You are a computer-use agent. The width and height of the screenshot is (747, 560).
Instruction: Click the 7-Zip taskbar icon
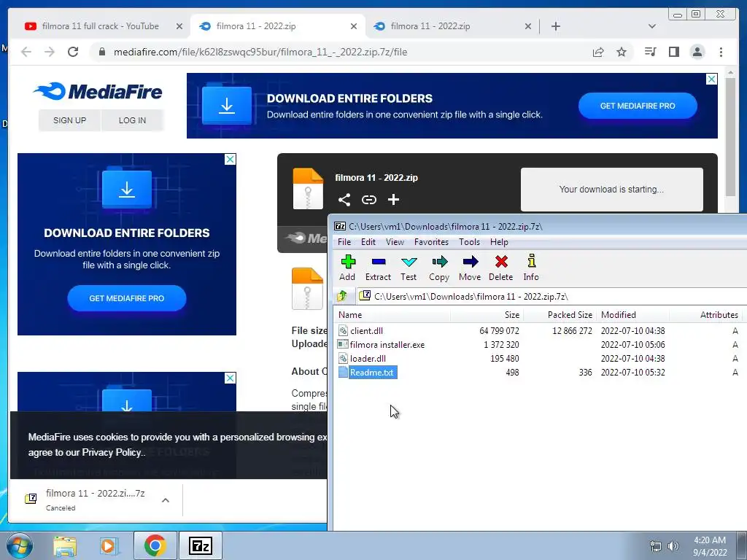pyautogui.click(x=200, y=545)
